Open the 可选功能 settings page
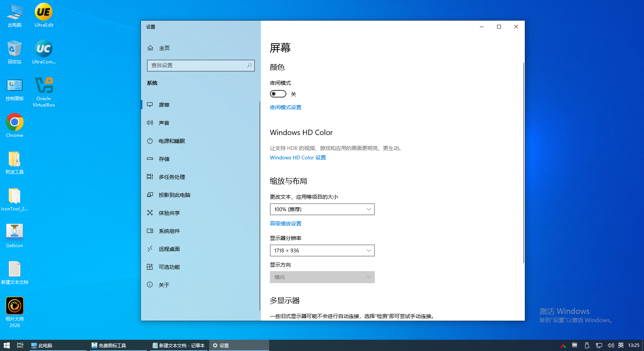Image resolution: width=644 pixels, height=351 pixels. point(168,267)
